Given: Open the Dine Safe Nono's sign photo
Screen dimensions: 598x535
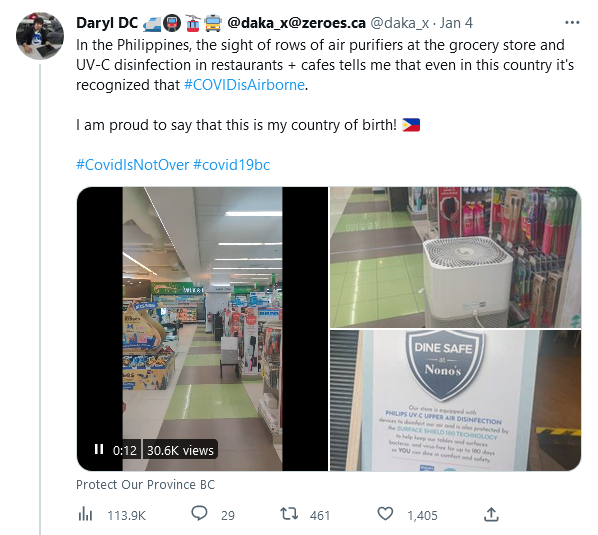Looking at the screenshot, I should click(455, 400).
